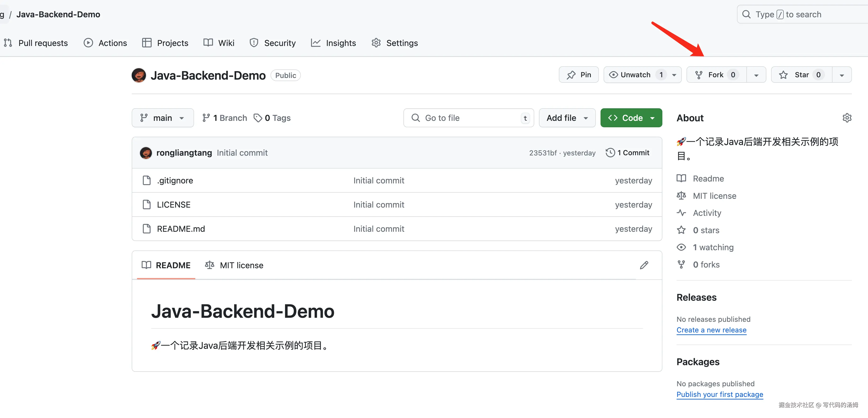Click the stars icon in About sidebar

pos(681,230)
